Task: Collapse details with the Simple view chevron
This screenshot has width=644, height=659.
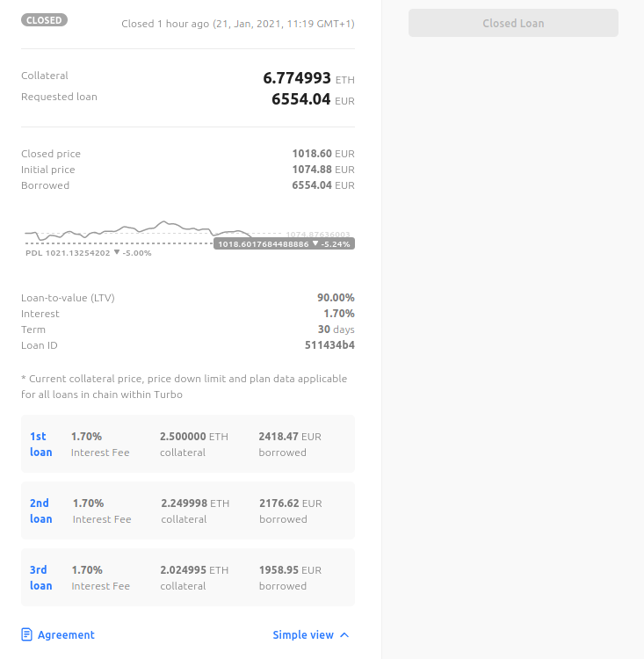Action: (344, 634)
